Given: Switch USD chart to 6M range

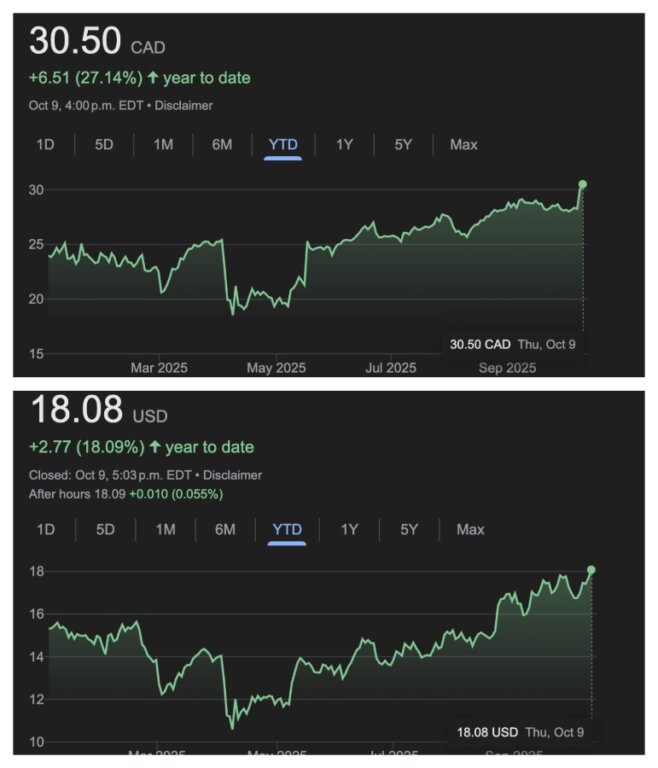Looking at the screenshot, I should click(x=225, y=529).
